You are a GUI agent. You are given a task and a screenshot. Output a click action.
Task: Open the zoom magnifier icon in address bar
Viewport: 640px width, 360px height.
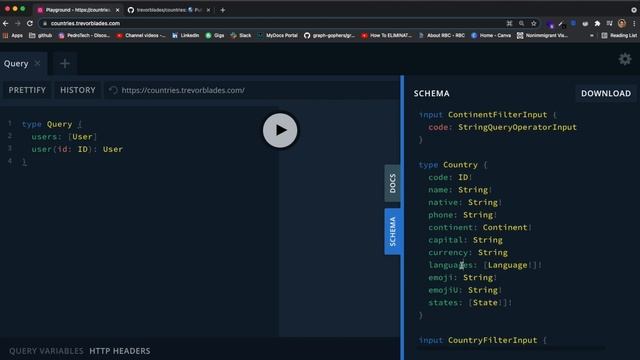coord(521,24)
